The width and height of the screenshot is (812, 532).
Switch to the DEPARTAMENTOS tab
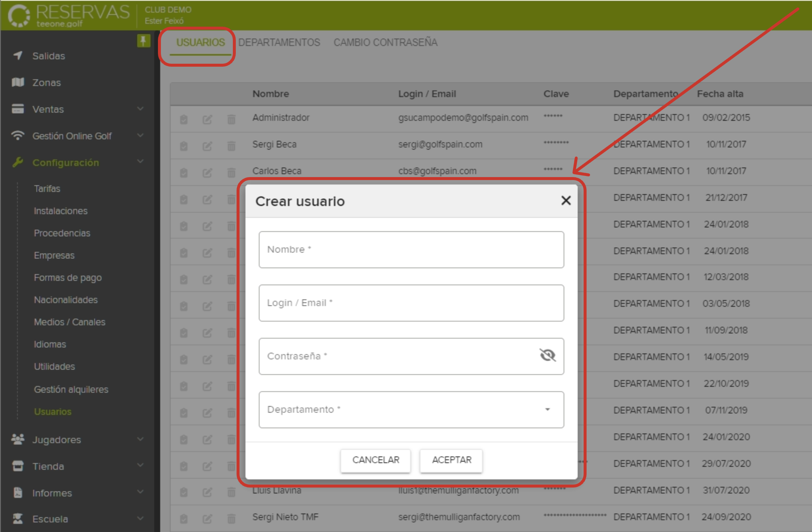(280, 42)
